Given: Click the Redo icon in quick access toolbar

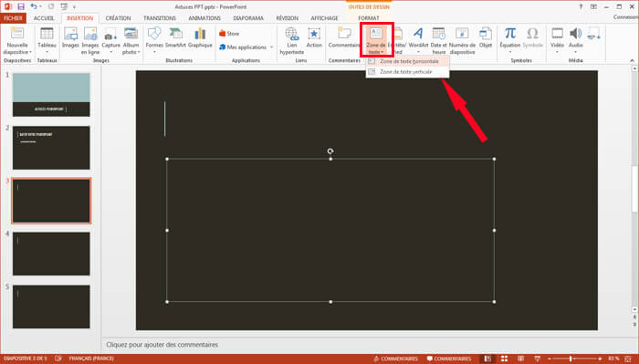Looking at the screenshot, I should [51, 6].
